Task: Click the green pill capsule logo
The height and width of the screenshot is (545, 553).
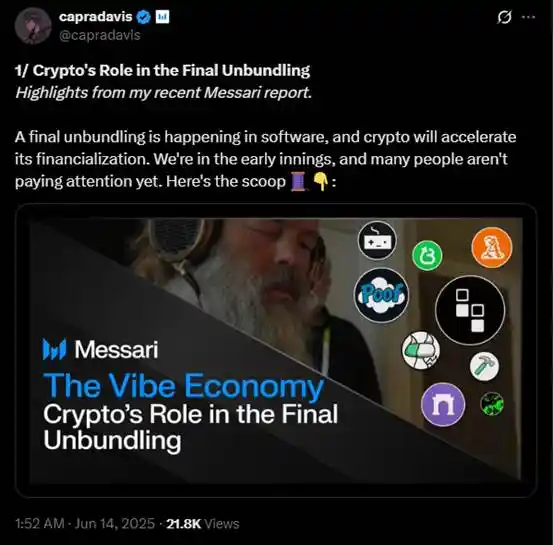Action: tap(421, 350)
